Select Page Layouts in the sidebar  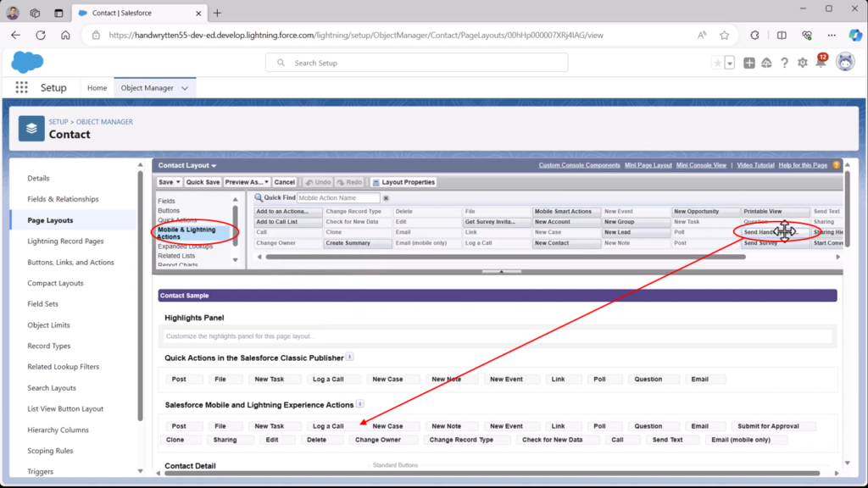click(x=50, y=220)
